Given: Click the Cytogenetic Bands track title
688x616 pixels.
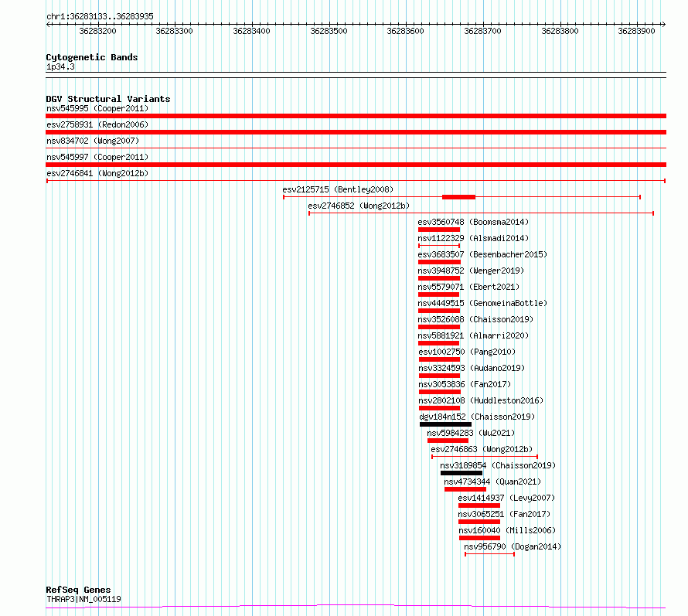Looking at the screenshot, I should (92, 57).
